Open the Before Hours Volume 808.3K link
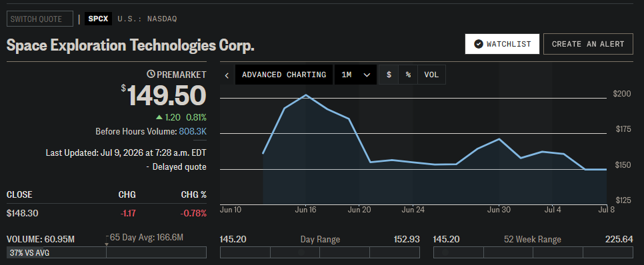644x265 pixels. tap(193, 132)
